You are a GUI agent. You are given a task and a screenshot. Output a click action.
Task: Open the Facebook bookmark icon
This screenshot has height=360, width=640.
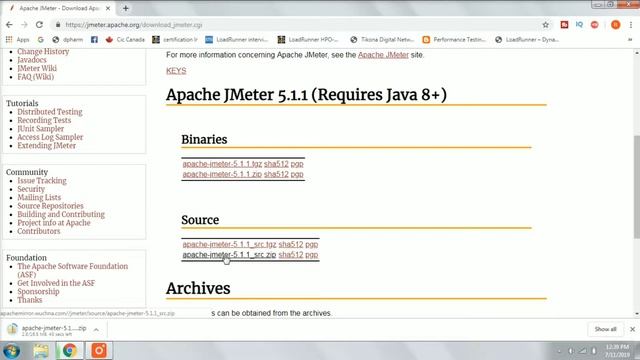click(x=94, y=40)
